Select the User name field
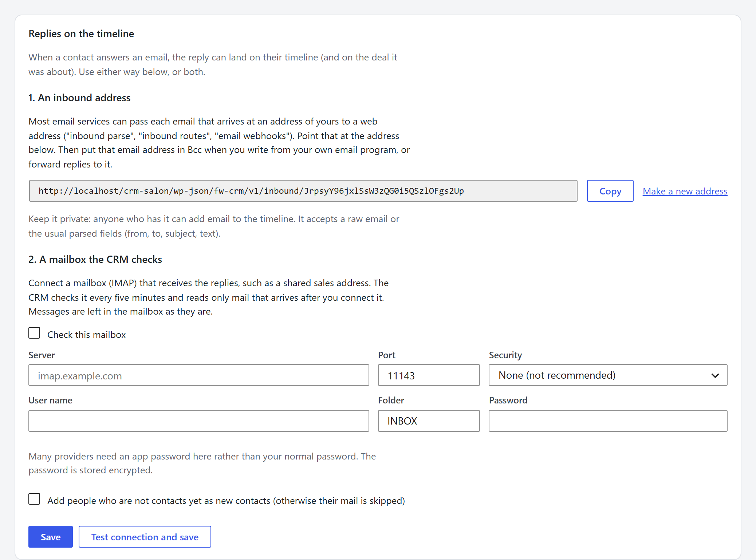 click(199, 421)
